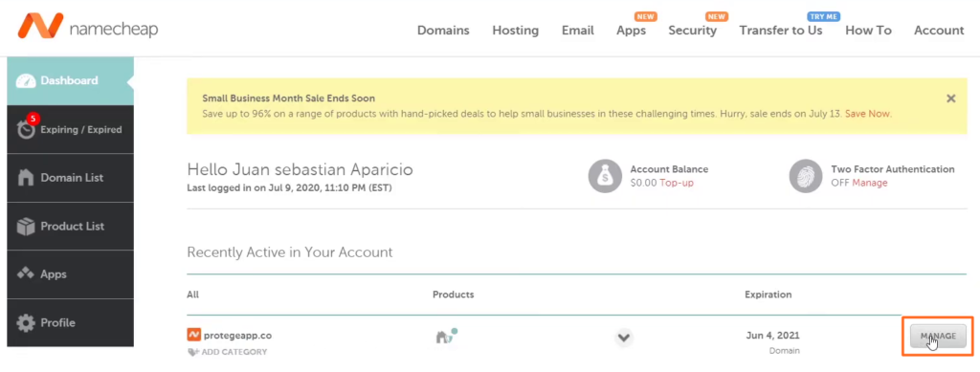Dismiss the Small Business Month banner

pos(950,98)
